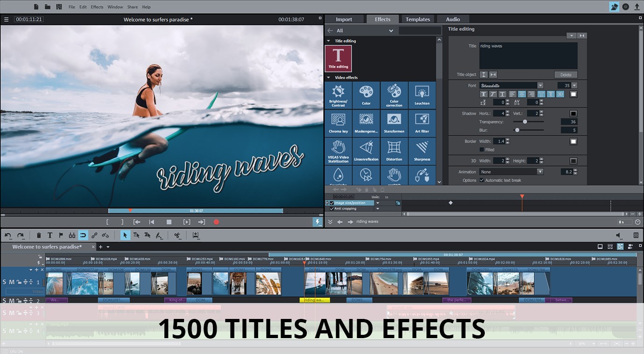This screenshot has width=644, height=354.
Task: Click the Delete button for the title object
Action: point(565,74)
